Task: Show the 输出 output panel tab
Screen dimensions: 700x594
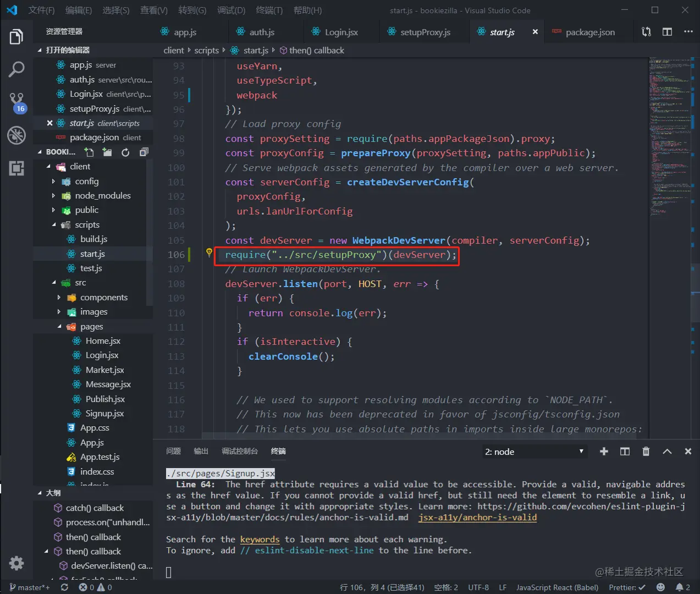Action: (201, 451)
